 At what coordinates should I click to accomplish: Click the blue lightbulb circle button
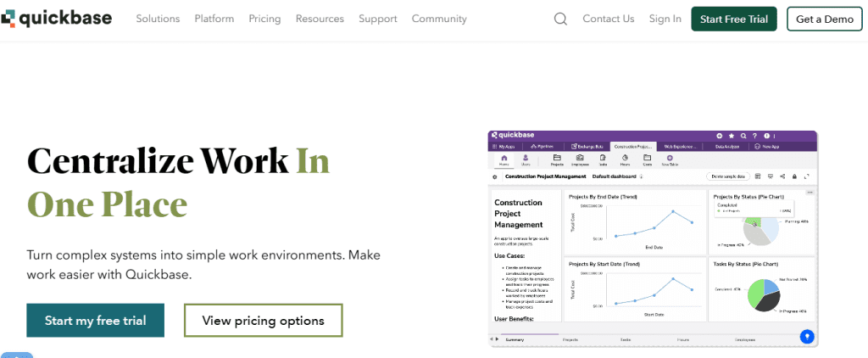tap(807, 336)
